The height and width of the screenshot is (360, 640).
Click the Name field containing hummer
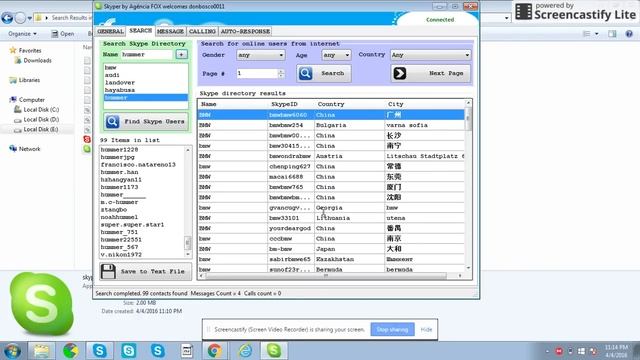click(x=147, y=54)
